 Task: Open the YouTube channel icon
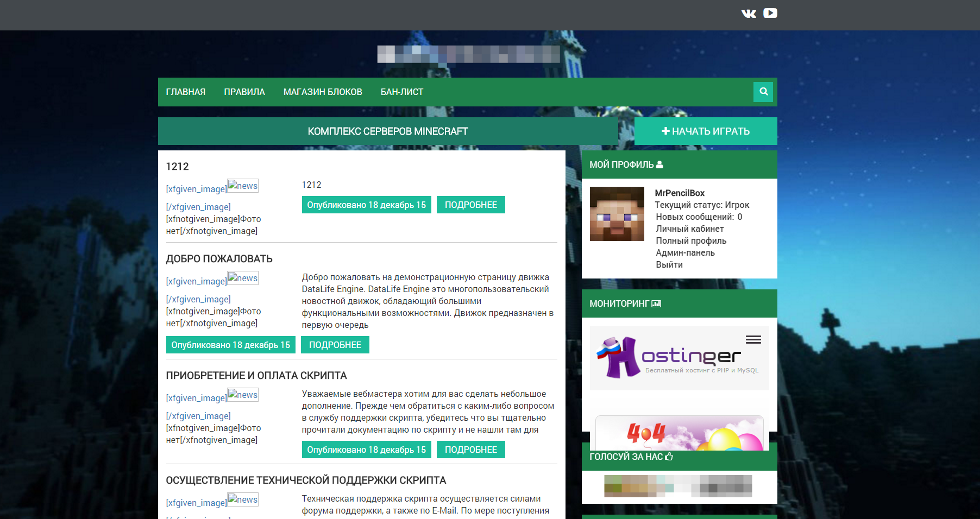tap(770, 13)
